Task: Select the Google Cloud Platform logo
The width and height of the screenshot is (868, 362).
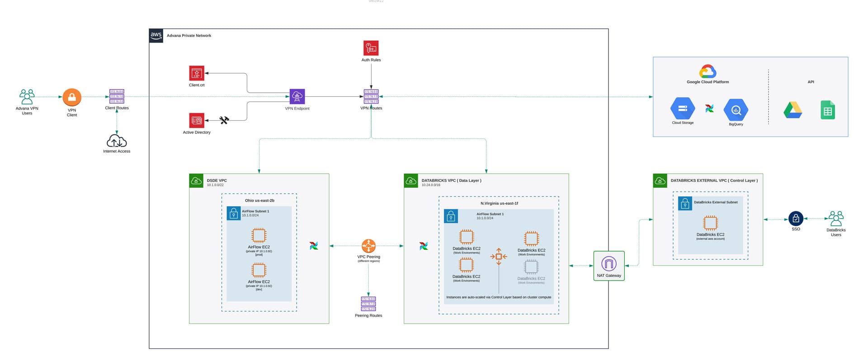Action: tap(708, 71)
